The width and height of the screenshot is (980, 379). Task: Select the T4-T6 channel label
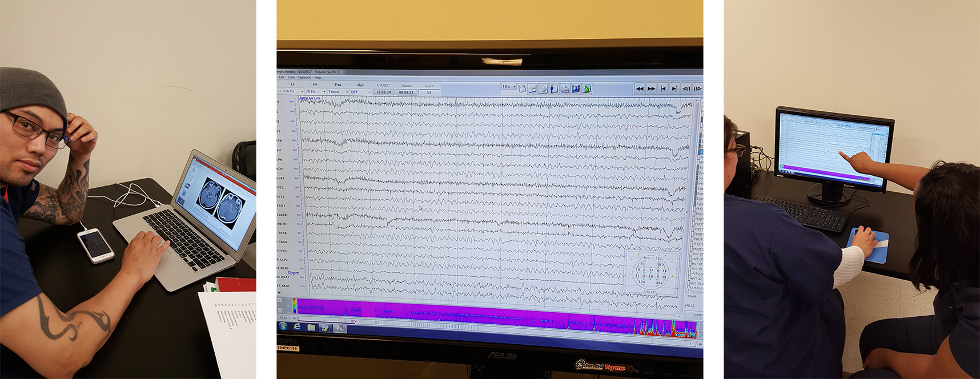pyautogui.click(x=283, y=233)
